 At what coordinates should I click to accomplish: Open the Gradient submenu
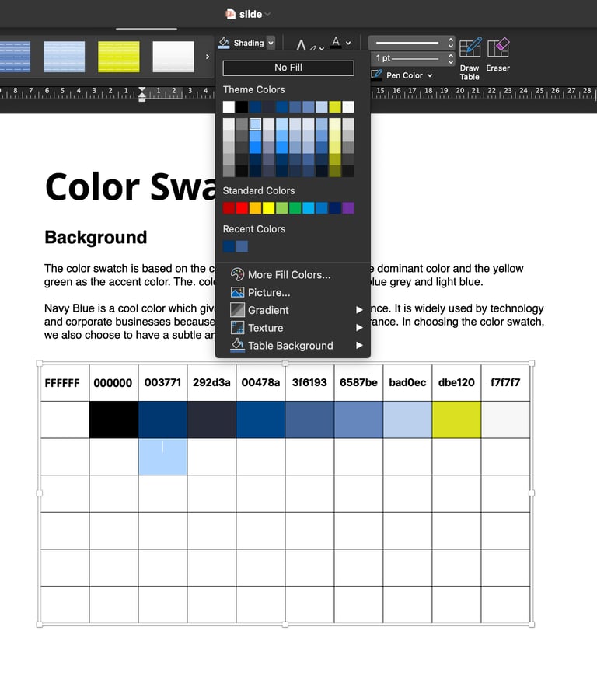tap(292, 310)
